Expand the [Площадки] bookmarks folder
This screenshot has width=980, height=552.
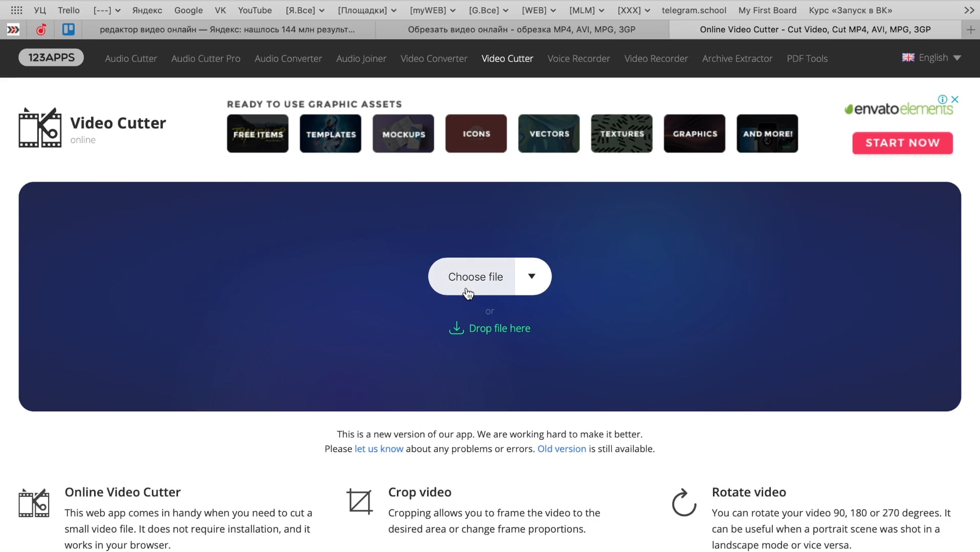coord(367,10)
